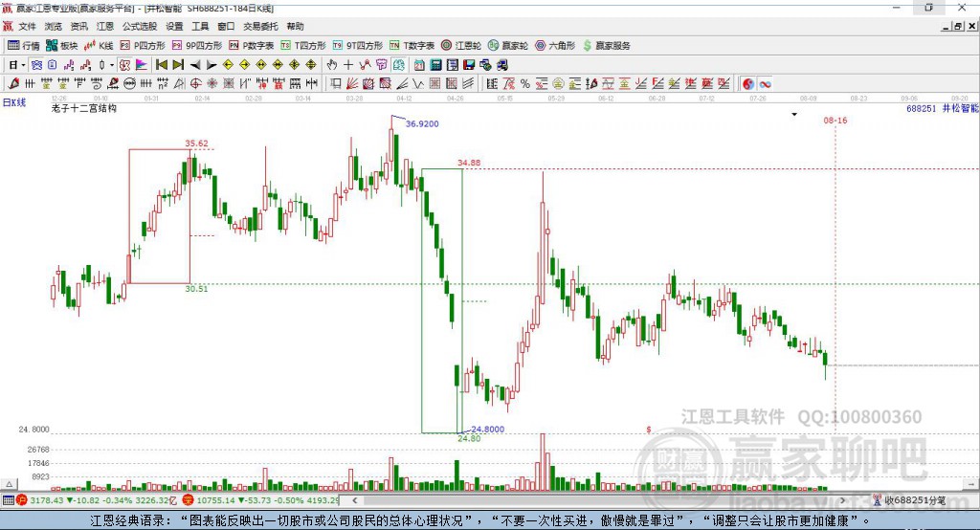980x530 pixels.
Task: Open the 浏览 menu
Action: [x=54, y=26]
